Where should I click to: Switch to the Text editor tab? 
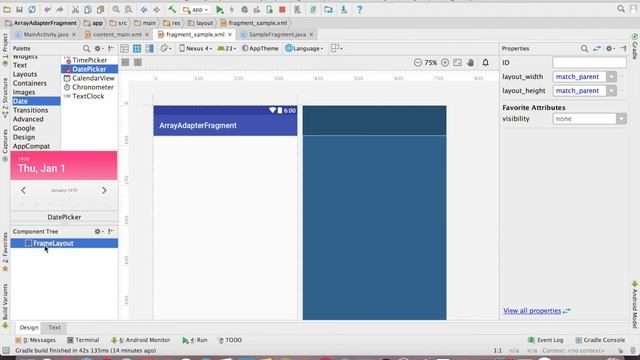pos(54,327)
